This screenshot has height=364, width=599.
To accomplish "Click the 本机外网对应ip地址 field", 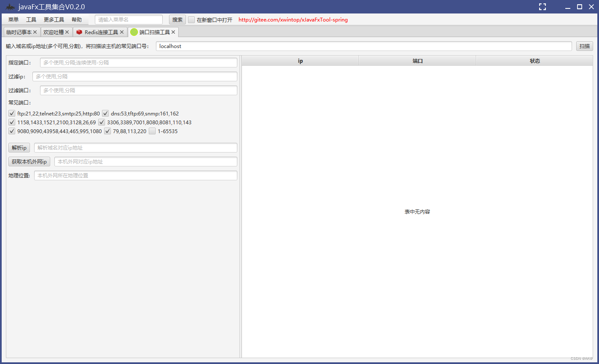I will (146, 162).
